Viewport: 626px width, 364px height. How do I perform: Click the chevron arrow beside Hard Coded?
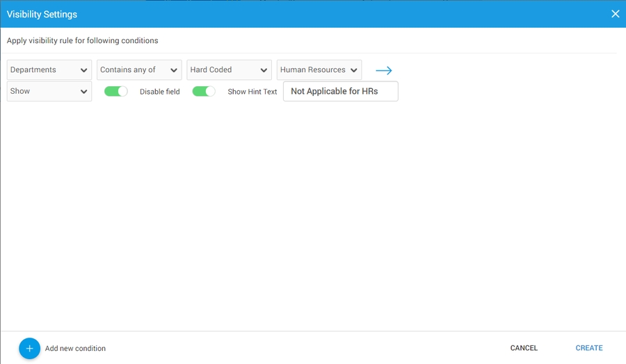click(264, 70)
